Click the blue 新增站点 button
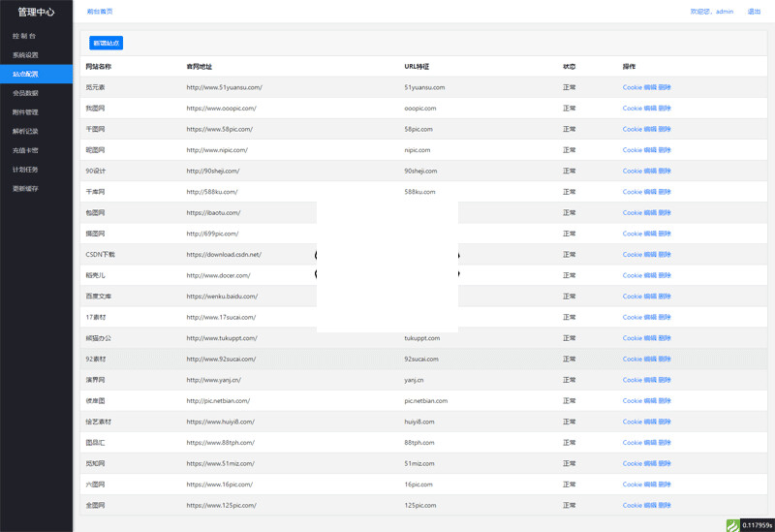The height and width of the screenshot is (532, 775). 106,43
